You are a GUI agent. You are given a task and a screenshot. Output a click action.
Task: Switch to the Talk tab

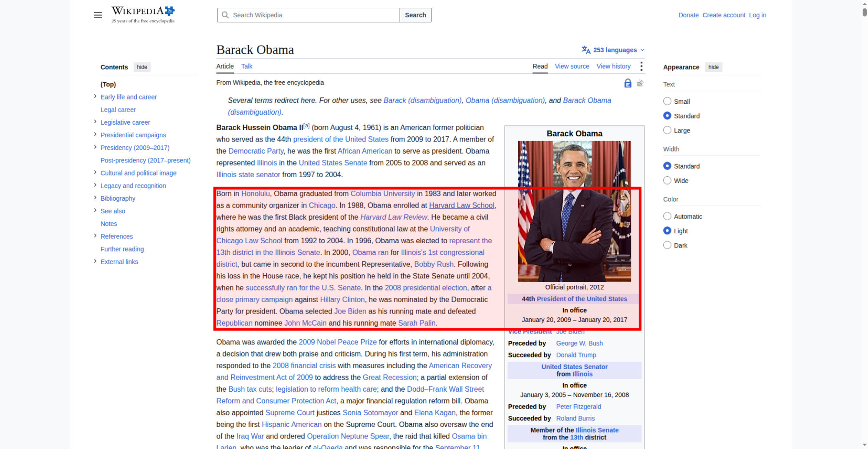(247, 66)
